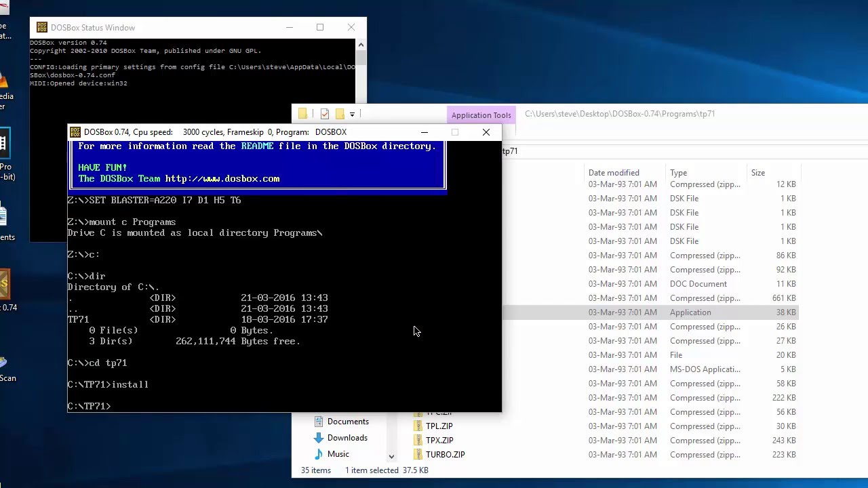Image resolution: width=868 pixels, height=488 pixels.
Task: Click the Status Window scrollbar up arrow
Action: 361,45
